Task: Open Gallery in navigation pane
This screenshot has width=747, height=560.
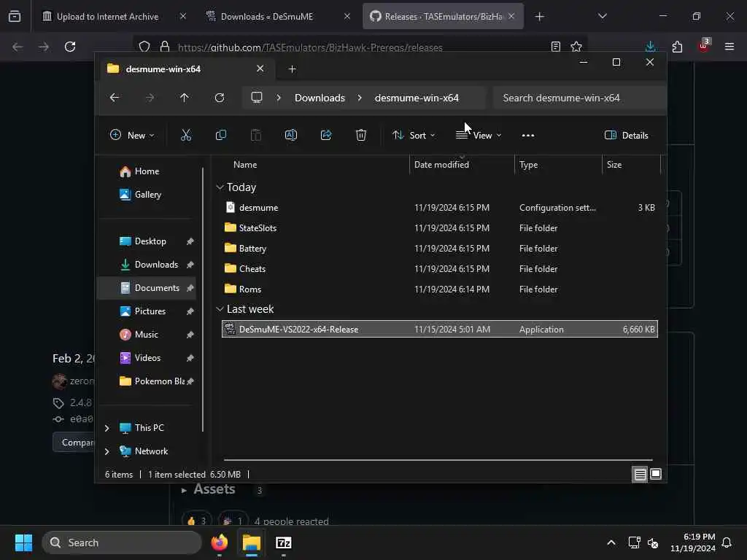Action: (147, 195)
